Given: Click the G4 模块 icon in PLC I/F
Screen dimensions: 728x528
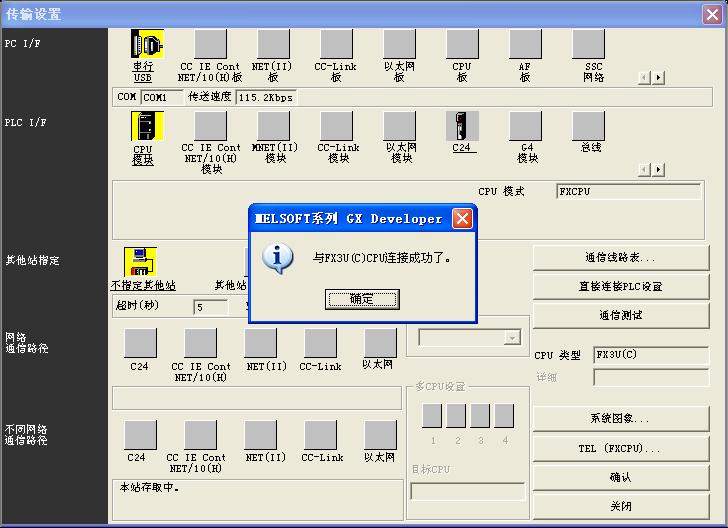Looking at the screenshot, I should click(525, 126).
